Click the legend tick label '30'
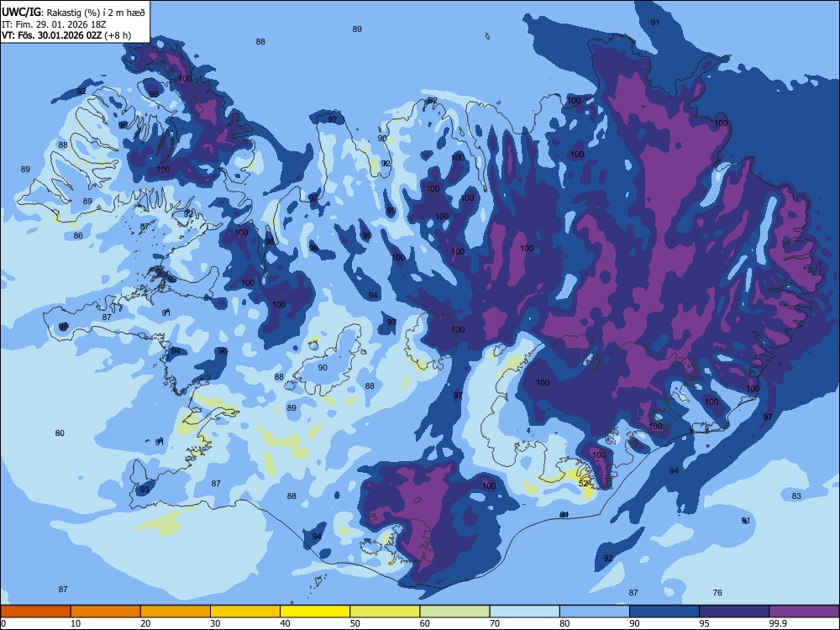Screen dimensions: 840x630 (215, 623)
